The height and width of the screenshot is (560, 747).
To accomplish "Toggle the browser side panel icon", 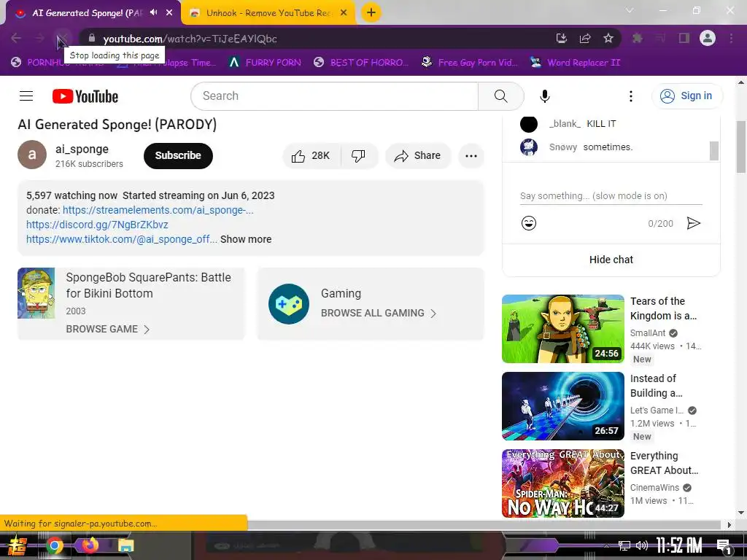I will [684, 39].
